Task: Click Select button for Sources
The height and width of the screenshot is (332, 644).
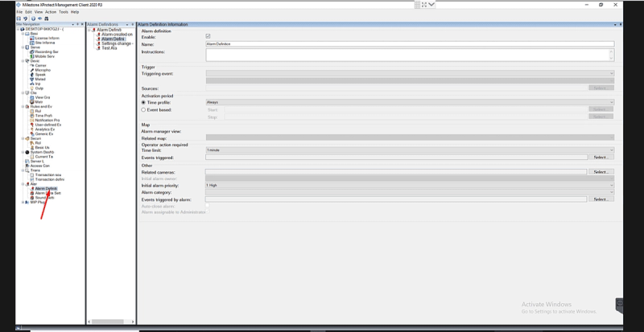Action: 601,88
